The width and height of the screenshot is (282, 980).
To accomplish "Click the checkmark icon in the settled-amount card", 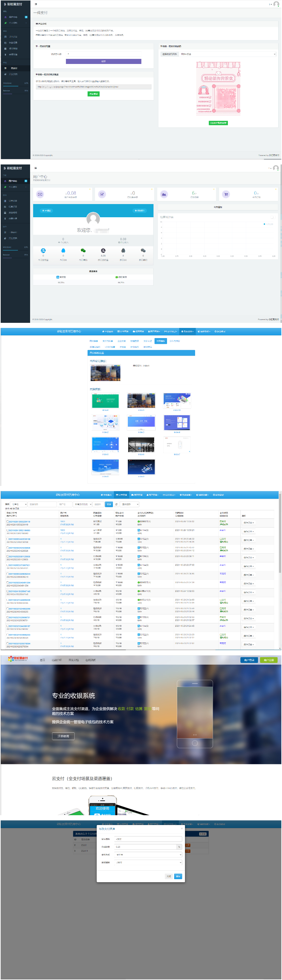I will pos(102,194).
